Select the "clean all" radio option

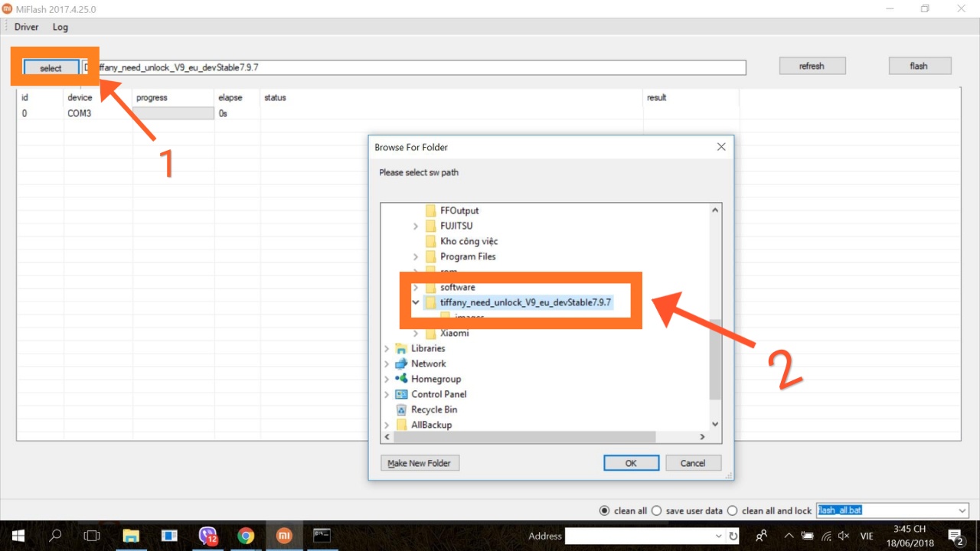click(x=605, y=510)
